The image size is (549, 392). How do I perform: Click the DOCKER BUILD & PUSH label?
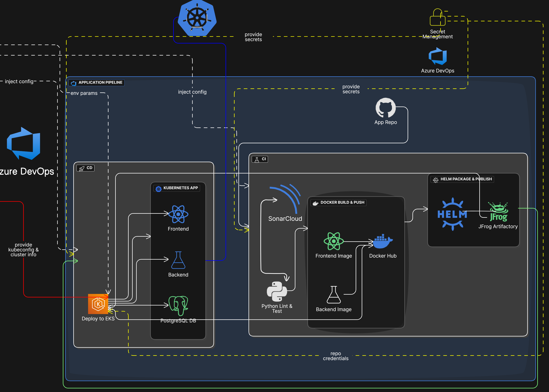(x=338, y=203)
